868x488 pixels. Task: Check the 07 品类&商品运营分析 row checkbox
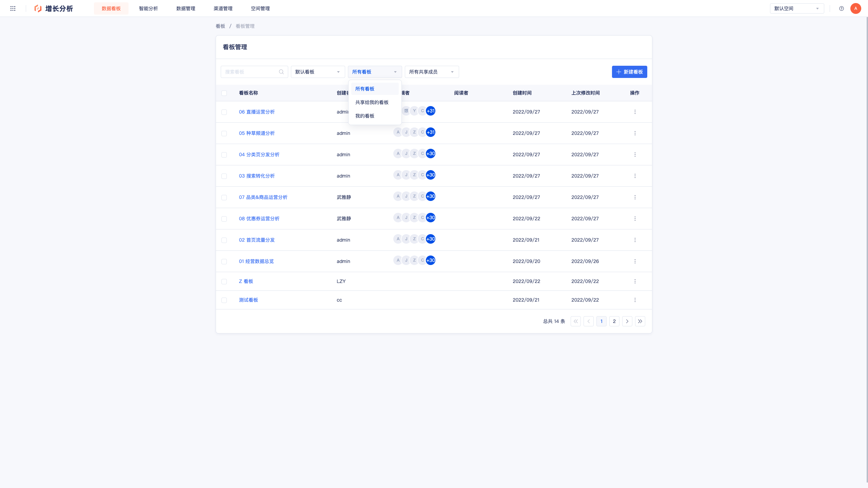coord(224,198)
